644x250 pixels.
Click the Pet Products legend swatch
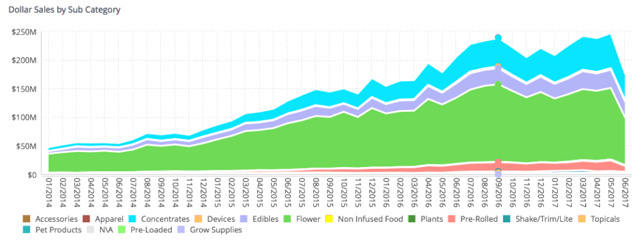pos(26,230)
